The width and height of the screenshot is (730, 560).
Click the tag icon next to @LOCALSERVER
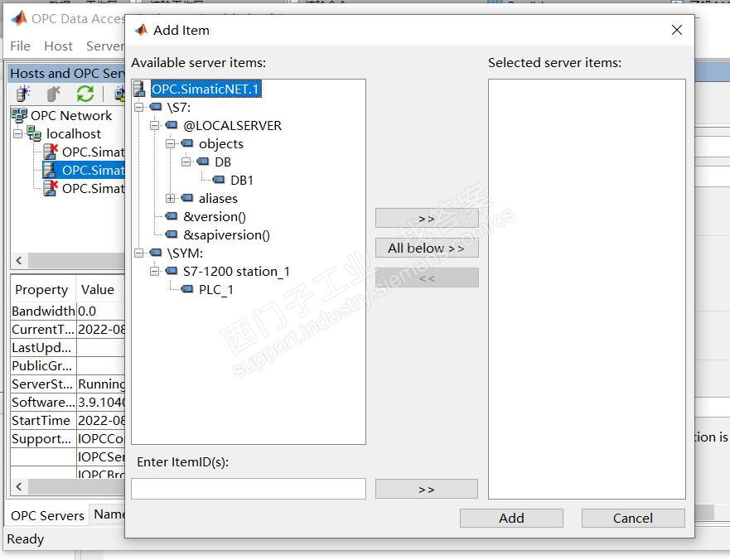coord(172,125)
